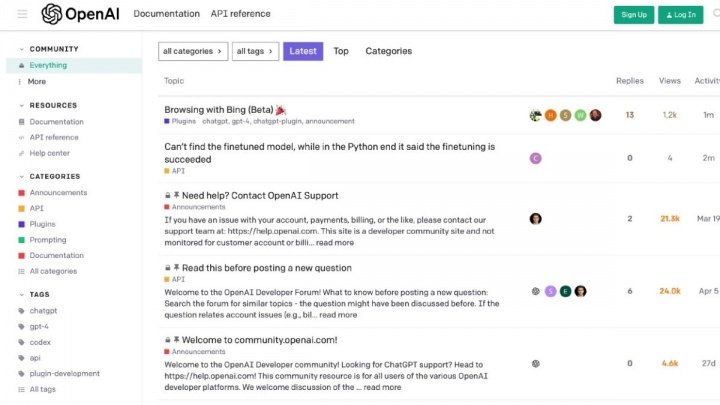Open Read this before posting a new question
The height and width of the screenshot is (405, 720).
click(267, 268)
